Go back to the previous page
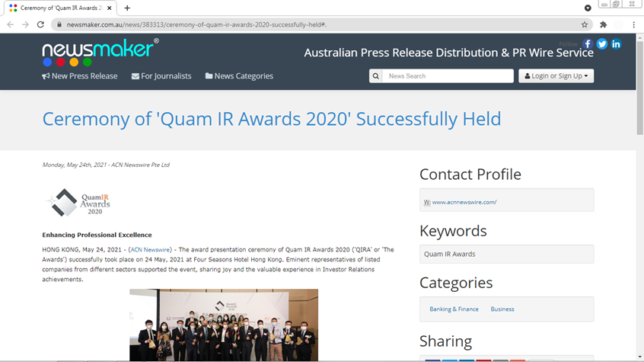644x362 pixels. [10, 24]
